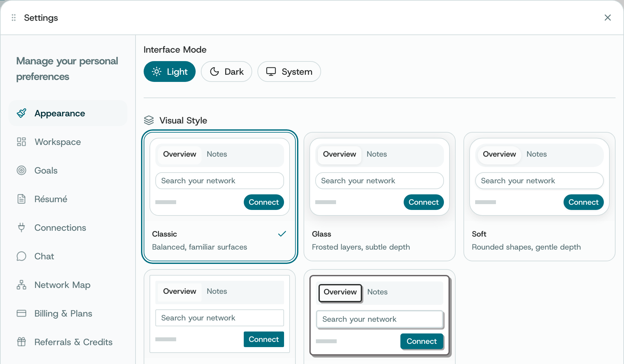
Task: Click the Appearance paintbrush icon
Action: pos(21,113)
